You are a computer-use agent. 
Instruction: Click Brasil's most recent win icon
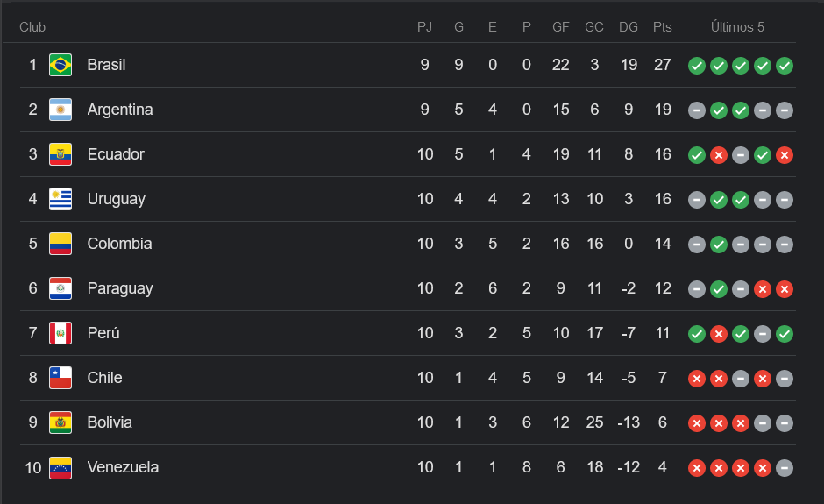pos(785,66)
